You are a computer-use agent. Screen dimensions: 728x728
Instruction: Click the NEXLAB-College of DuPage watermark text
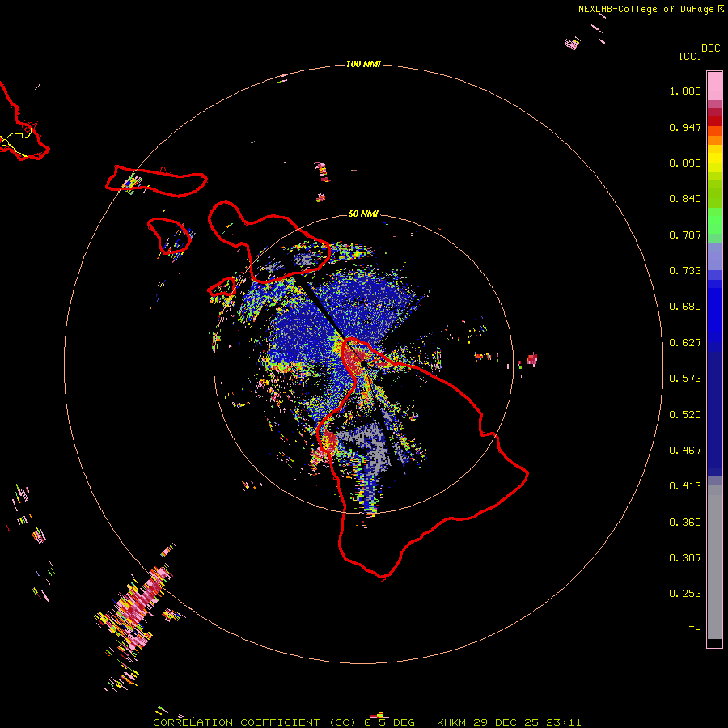[x=645, y=9]
